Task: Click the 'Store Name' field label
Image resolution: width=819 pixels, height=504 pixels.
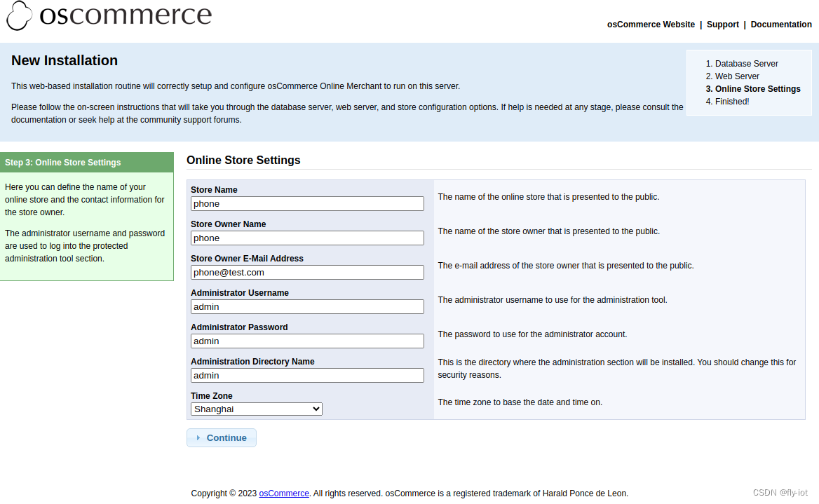Action: (x=214, y=189)
